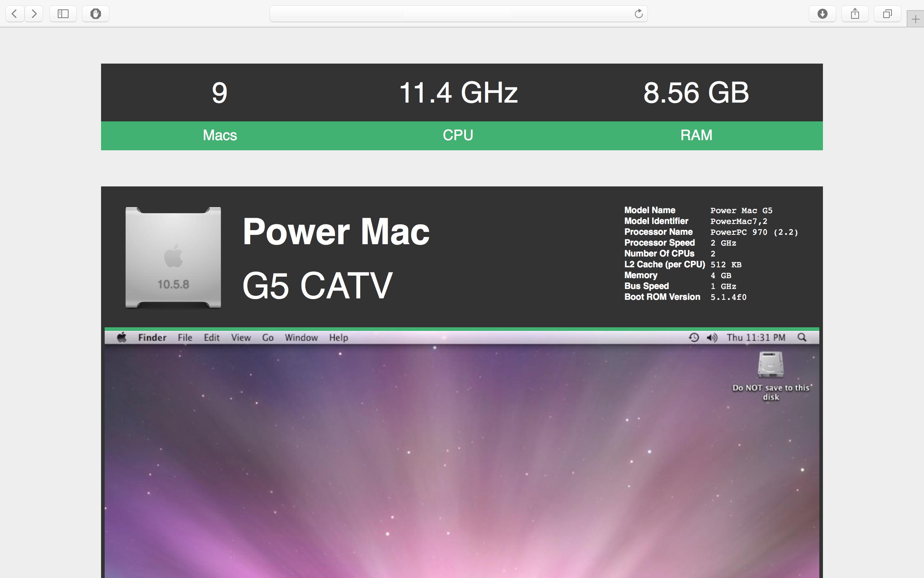Open the Edit menu
924x578 pixels.
212,337
